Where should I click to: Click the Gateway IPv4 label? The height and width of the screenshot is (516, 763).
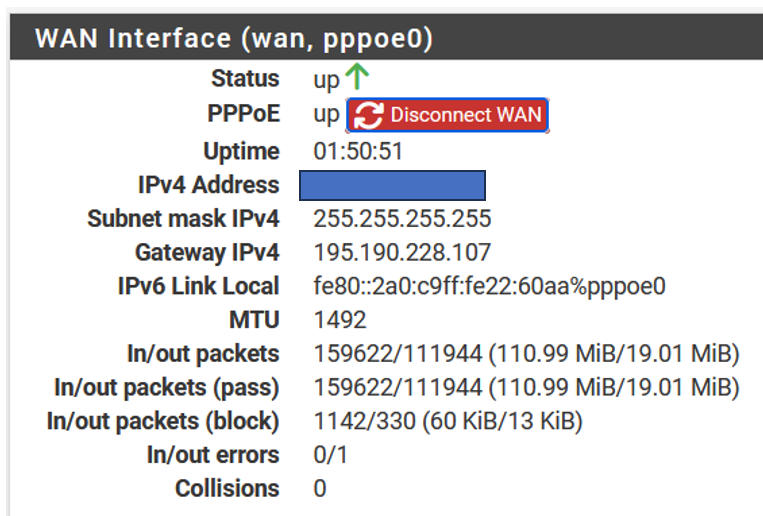[207, 252]
